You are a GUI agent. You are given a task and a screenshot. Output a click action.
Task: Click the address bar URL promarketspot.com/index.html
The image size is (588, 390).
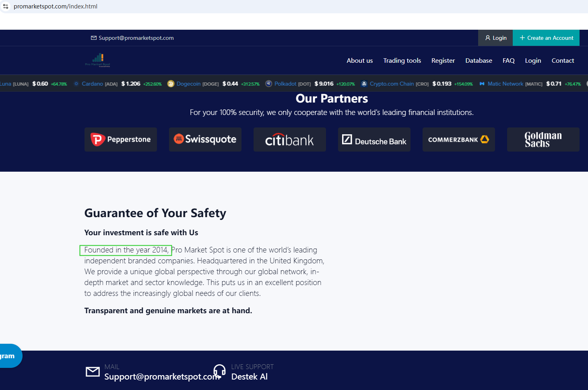tap(56, 6)
